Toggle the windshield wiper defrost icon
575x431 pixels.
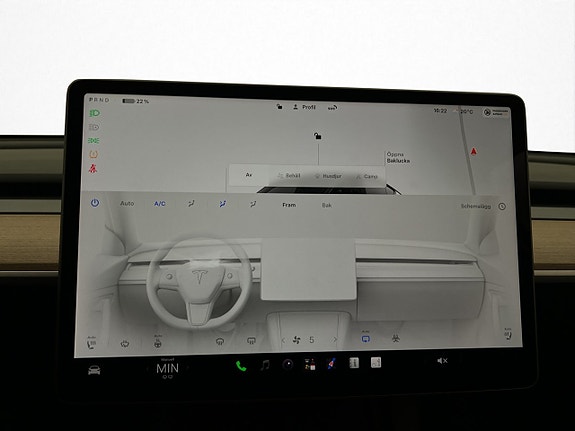125,344
